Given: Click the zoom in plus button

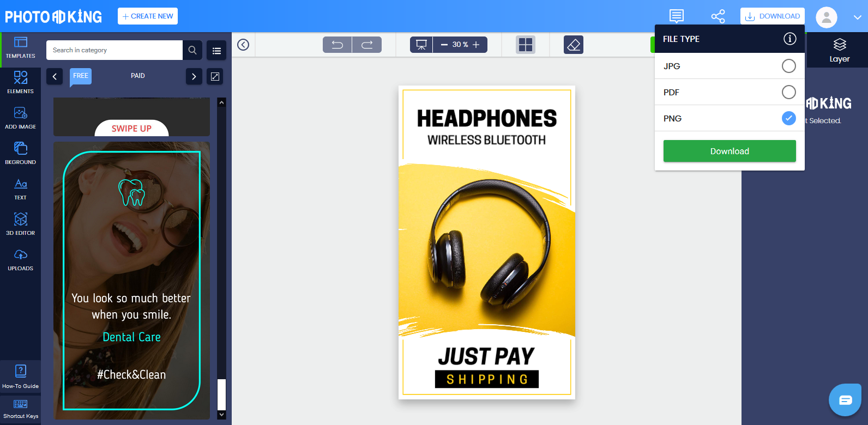Looking at the screenshot, I should click(x=476, y=45).
